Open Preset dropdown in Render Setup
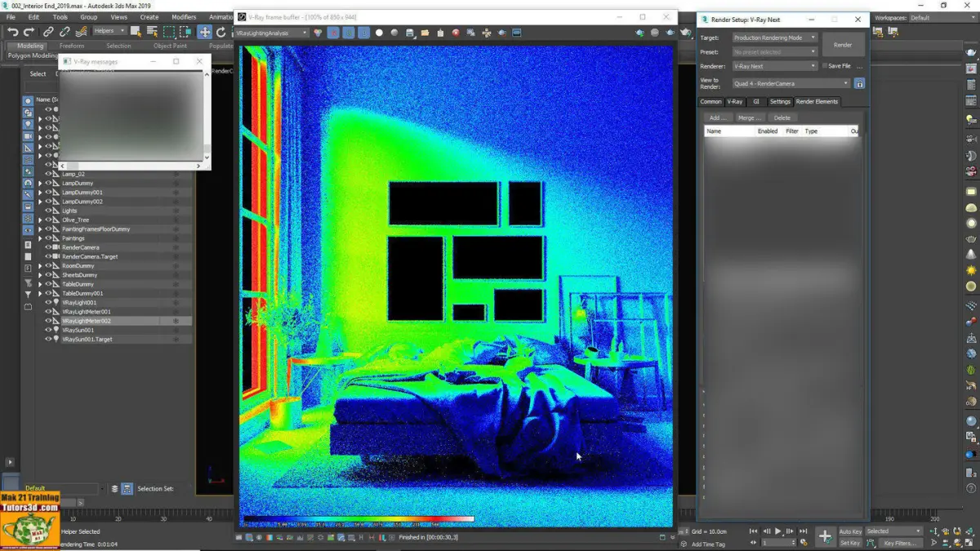980x551 pixels. pyautogui.click(x=774, y=52)
